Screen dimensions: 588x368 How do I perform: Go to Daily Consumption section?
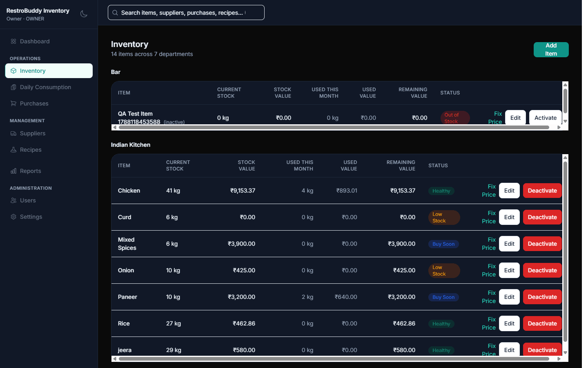pos(49,87)
